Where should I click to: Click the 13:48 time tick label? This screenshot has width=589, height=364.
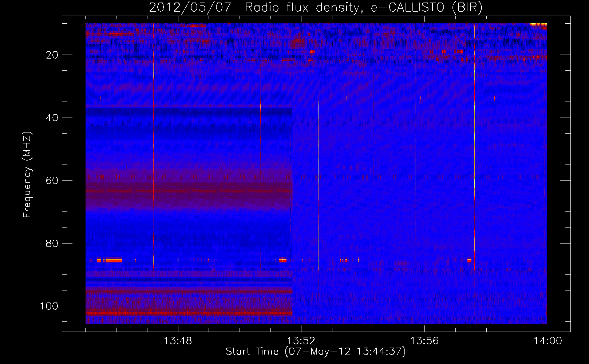click(178, 341)
